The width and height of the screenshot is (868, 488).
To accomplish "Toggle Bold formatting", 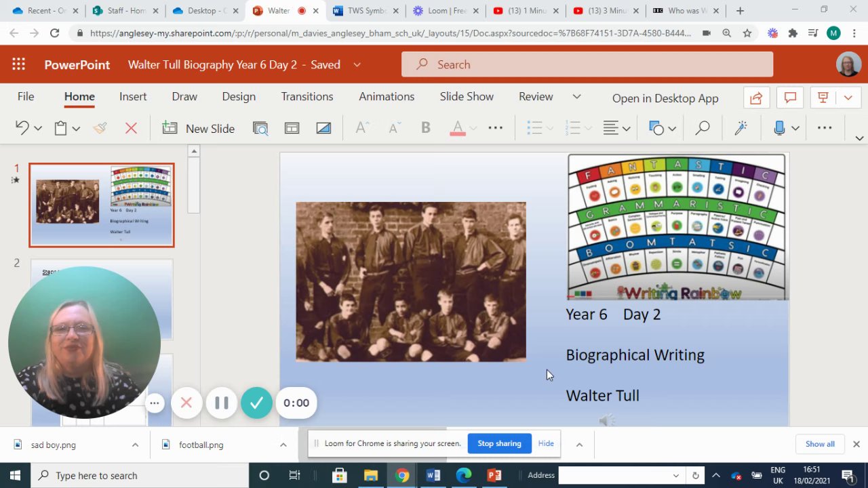I will (x=426, y=128).
